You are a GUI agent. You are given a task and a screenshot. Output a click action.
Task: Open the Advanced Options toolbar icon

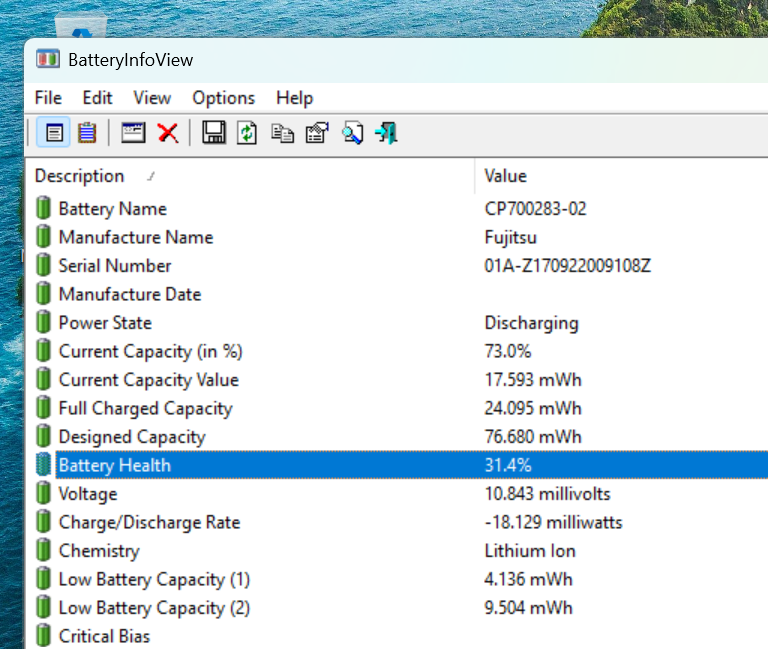(x=317, y=133)
